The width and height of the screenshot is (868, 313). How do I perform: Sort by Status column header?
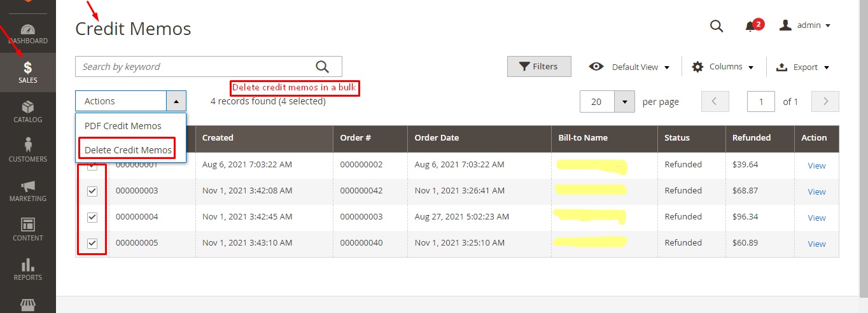click(x=692, y=138)
